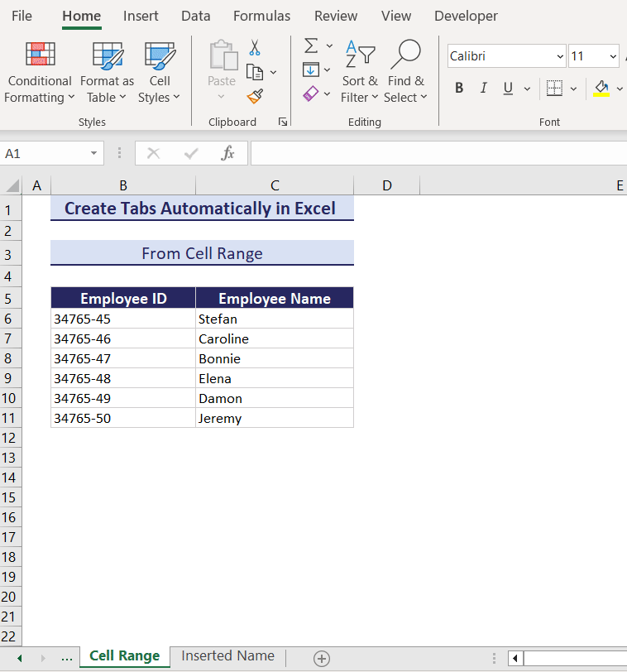Copy selection with the Copy icon

tap(255, 72)
